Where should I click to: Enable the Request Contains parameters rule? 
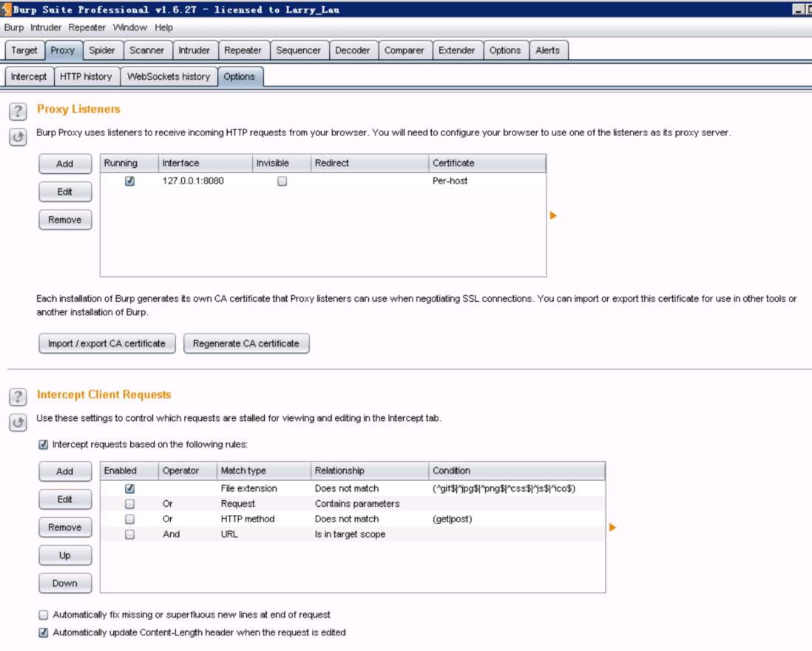pos(129,503)
